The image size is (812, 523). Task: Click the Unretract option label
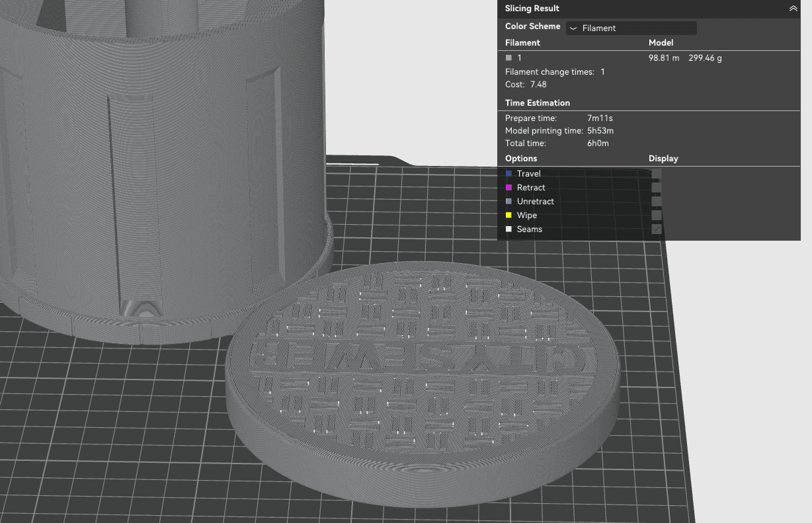(536, 202)
